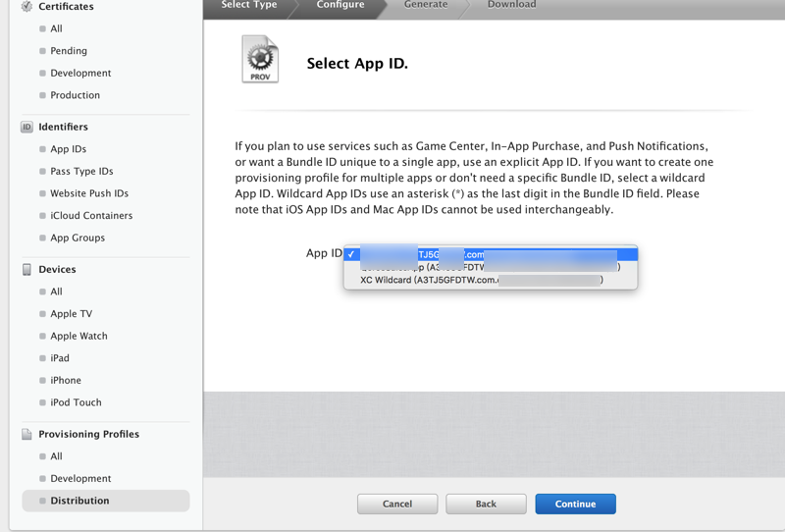Screen dimensions: 785x532
Task: Open Production certificates
Action: (x=76, y=95)
